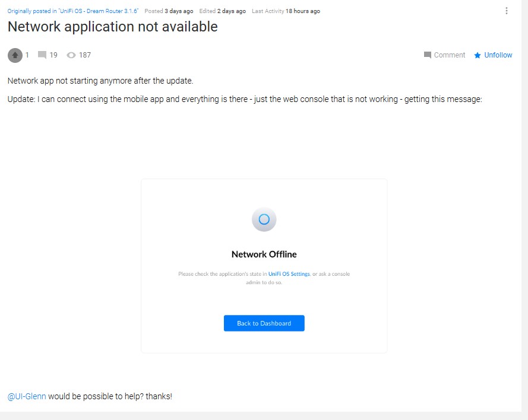
Task: Click the Network Offline screenshot image
Action: [264, 266]
